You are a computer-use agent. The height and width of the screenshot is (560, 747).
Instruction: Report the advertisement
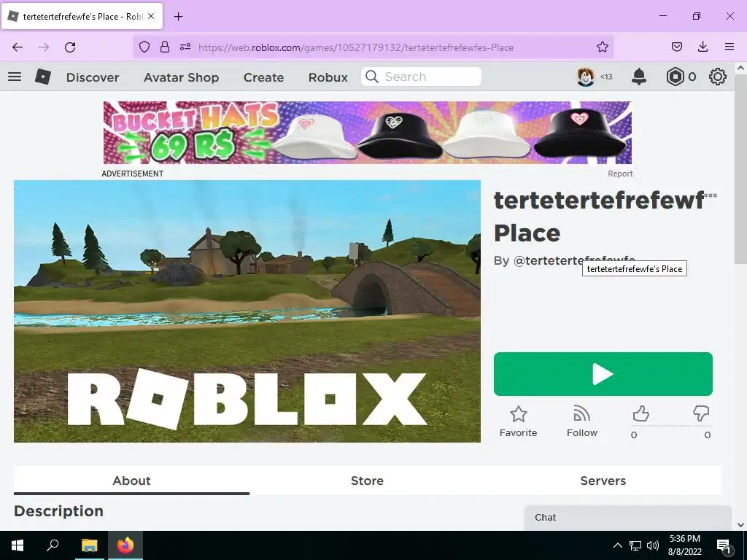coord(620,174)
